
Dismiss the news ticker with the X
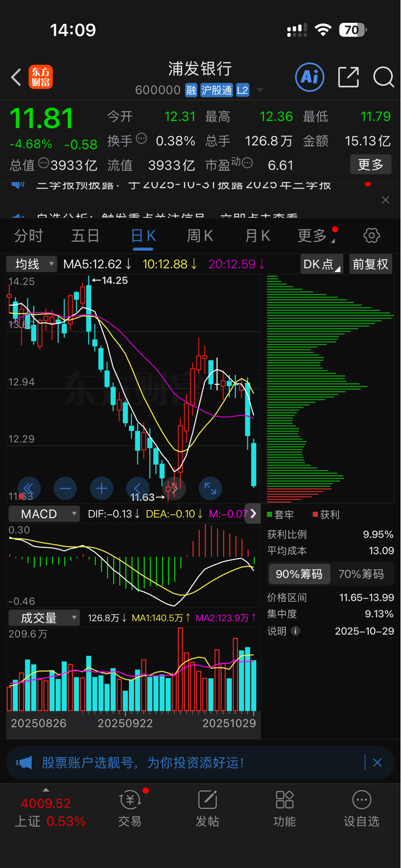(x=385, y=200)
